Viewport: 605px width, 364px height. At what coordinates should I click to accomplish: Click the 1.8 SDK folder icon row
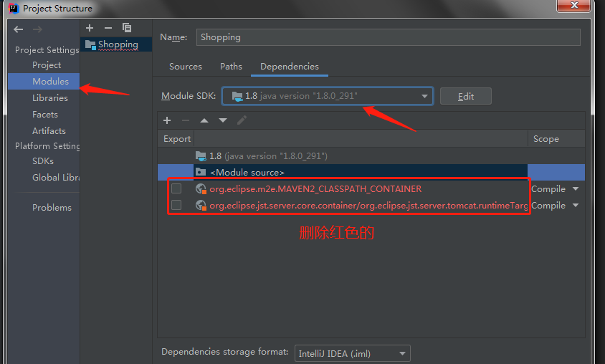click(201, 155)
